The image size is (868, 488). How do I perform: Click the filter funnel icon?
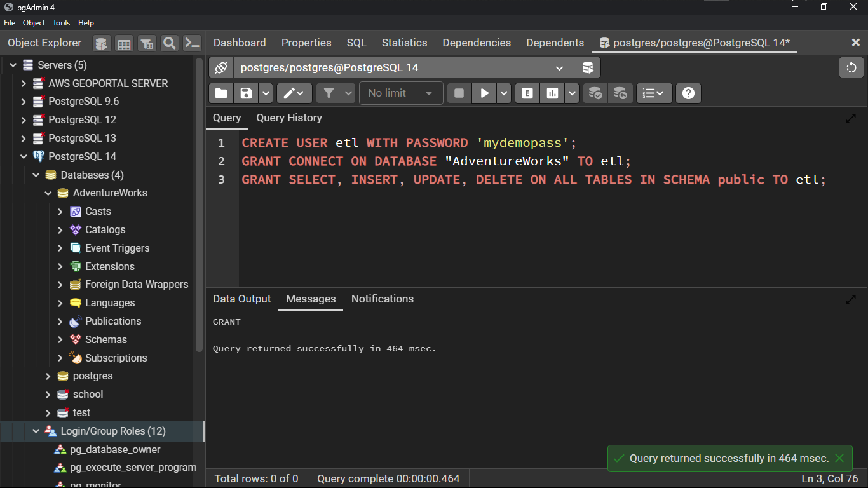coord(329,93)
